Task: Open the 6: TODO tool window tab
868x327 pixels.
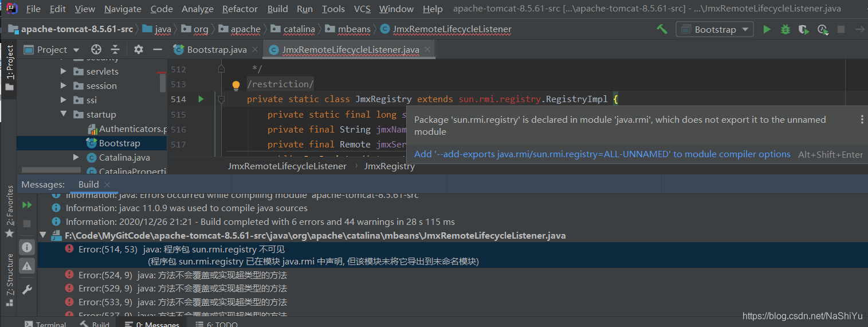Action: tap(217, 324)
